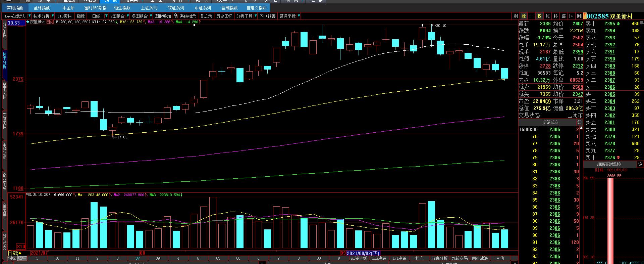Click the 系统指示 button
This screenshot has width=644, height=264.
pos(188,16)
